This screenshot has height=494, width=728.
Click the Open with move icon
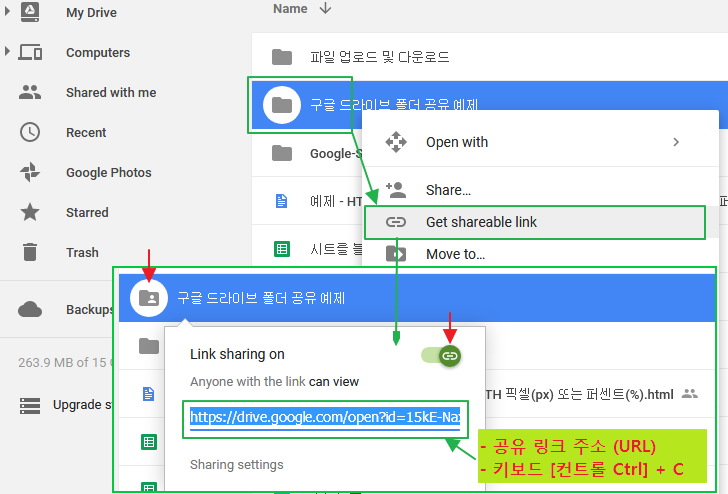[x=396, y=142]
